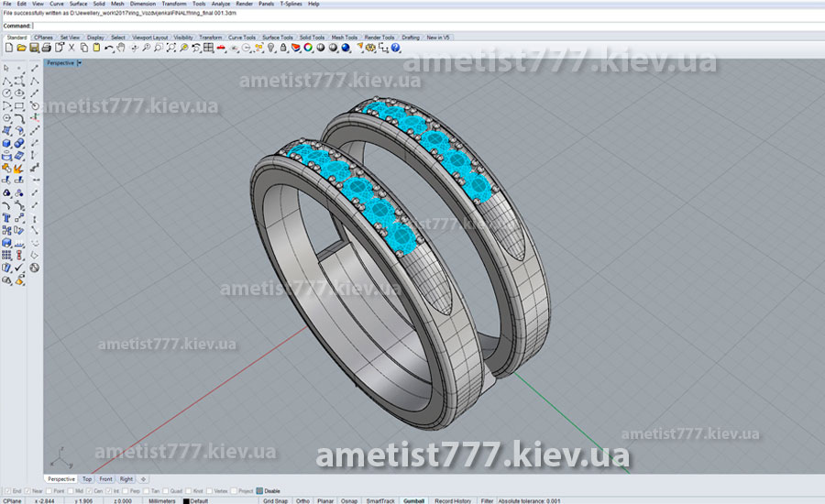Select the Text T tool in sidebar
825x504 pixels.
(6, 218)
